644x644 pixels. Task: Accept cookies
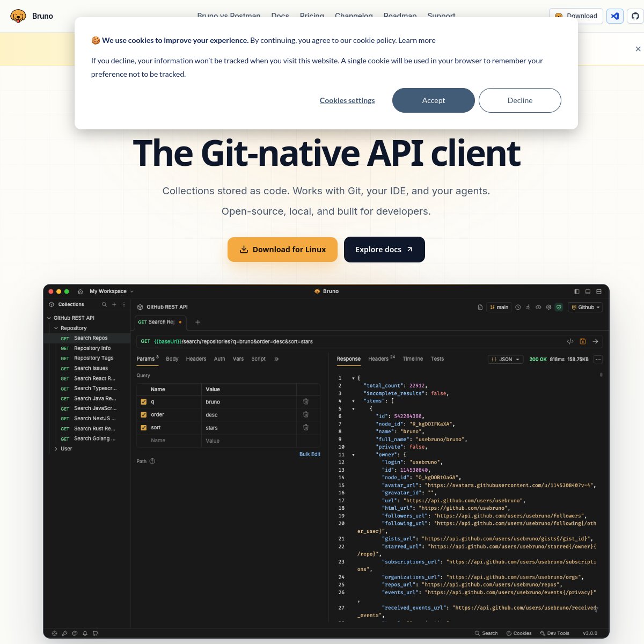(x=434, y=100)
